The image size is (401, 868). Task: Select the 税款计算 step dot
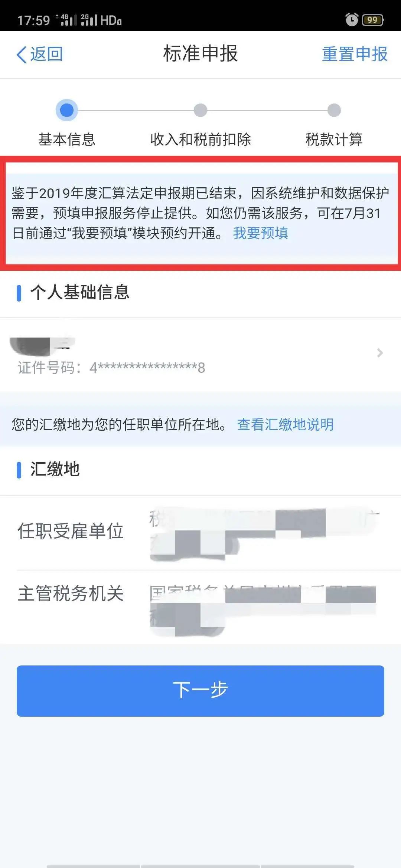(334, 110)
